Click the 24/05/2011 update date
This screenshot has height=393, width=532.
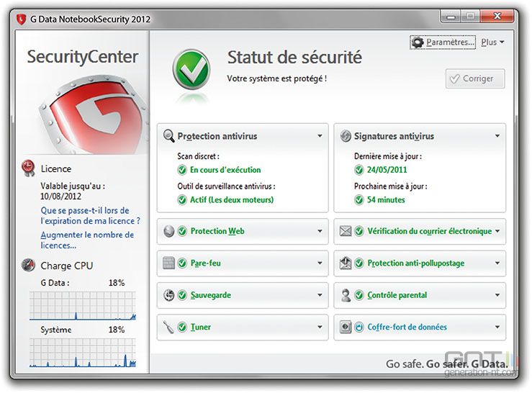387,170
